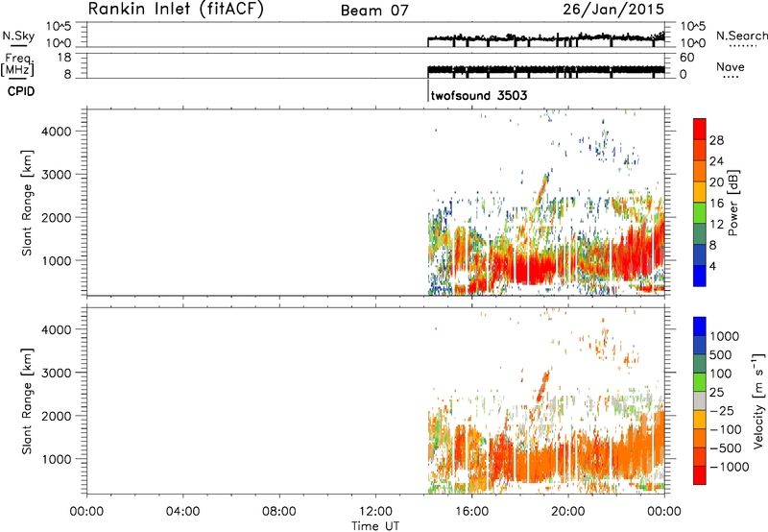Click the grey Velocity colorbar segment
Screen dimensions: 768x532
(x=700, y=400)
